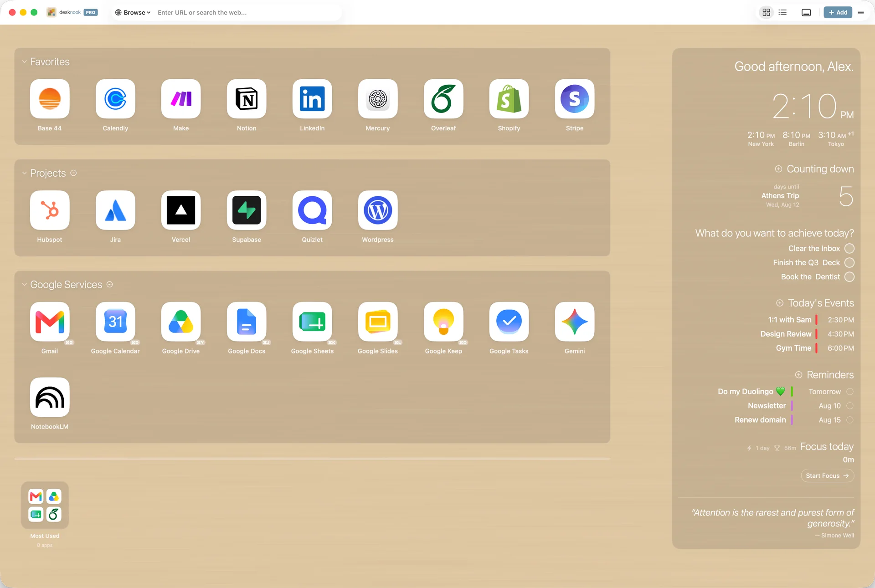Open Overleaf in Favorites section
This screenshot has width=875, height=588.
coord(443,99)
